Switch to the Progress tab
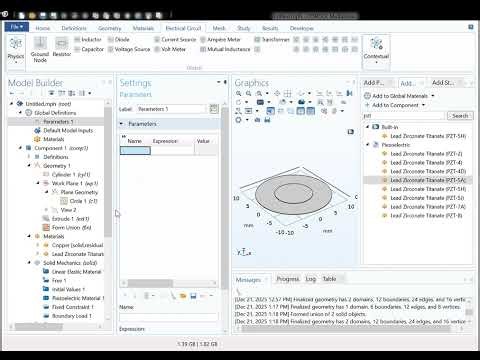The height and width of the screenshot is (360, 480). (x=288, y=279)
